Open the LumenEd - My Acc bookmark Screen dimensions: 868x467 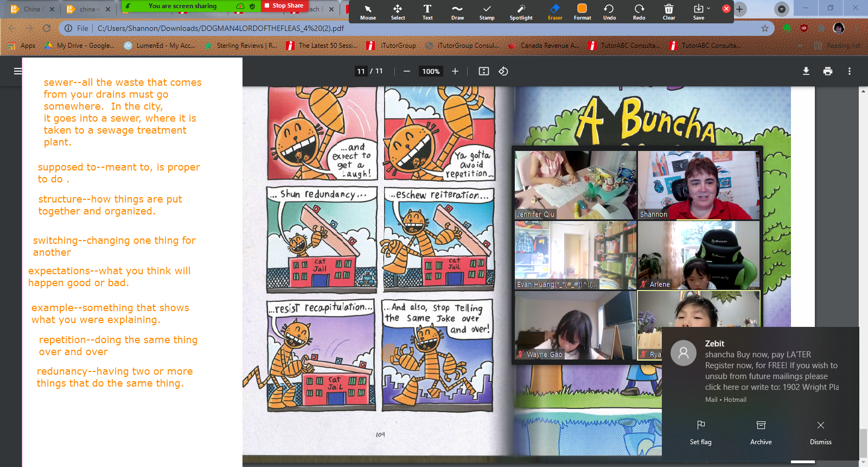point(159,46)
